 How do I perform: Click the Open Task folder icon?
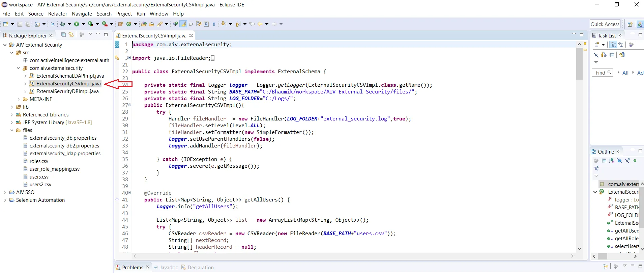(x=152, y=24)
